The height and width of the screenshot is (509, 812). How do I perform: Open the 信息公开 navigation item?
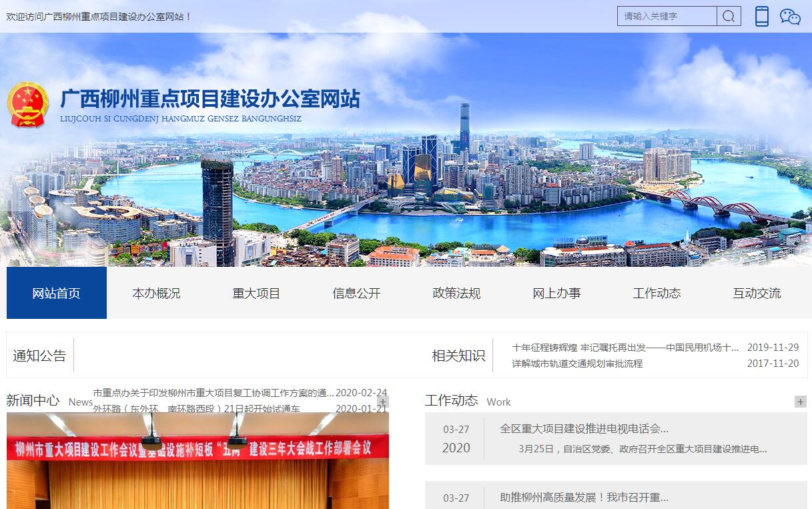356,293
